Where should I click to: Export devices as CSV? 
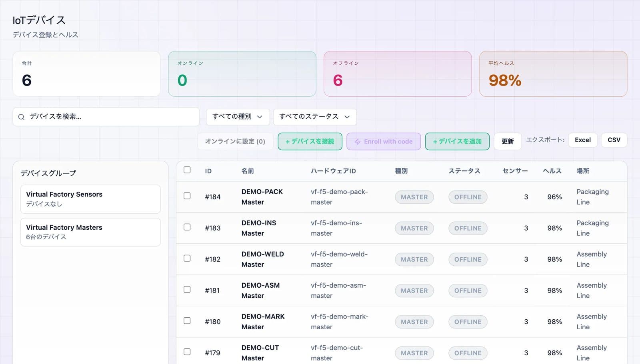pyautogui.click(x=614, y=140)
